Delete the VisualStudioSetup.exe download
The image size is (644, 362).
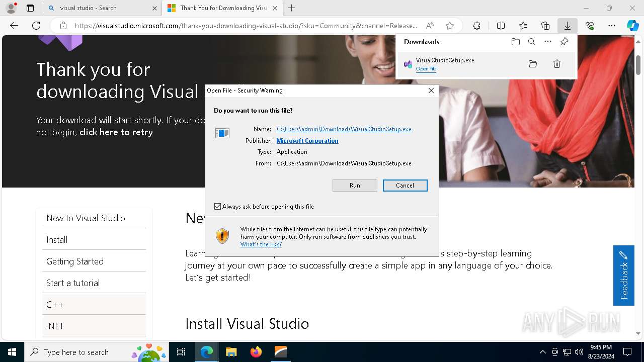click(x=557, y=64)
